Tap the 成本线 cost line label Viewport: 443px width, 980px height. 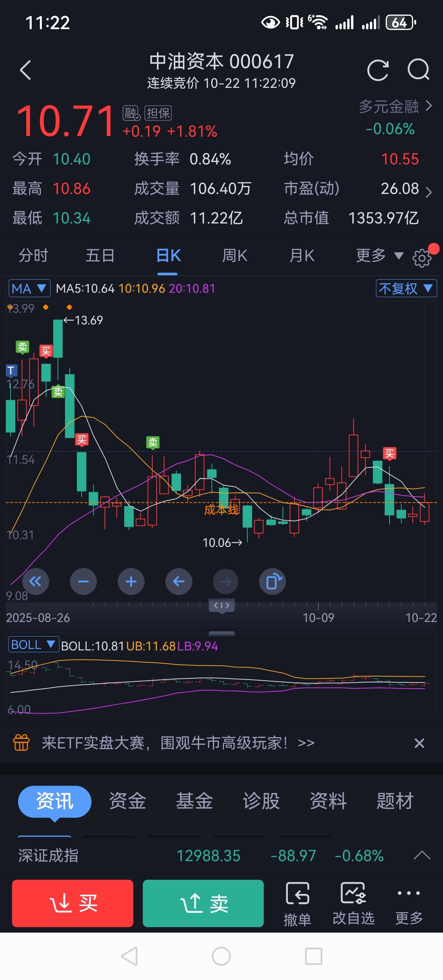point(222,509)
